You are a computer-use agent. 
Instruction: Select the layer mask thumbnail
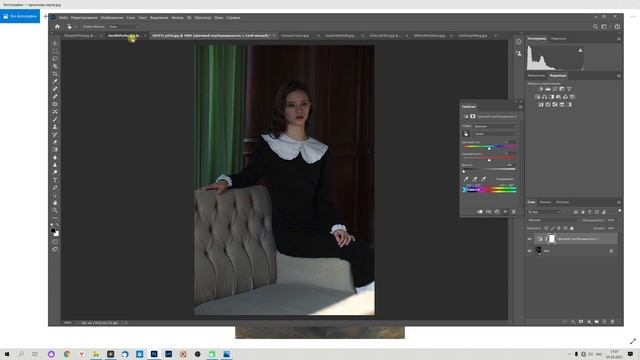[552, 239]
